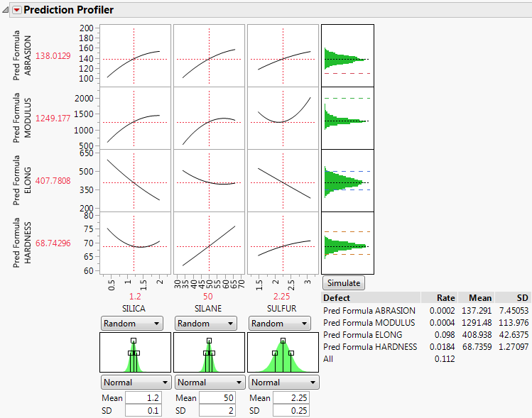The height and width of the screenshot is (418, 532).
Task: Open the SILANE Random dropdown
Action: (x=206, y=323)
